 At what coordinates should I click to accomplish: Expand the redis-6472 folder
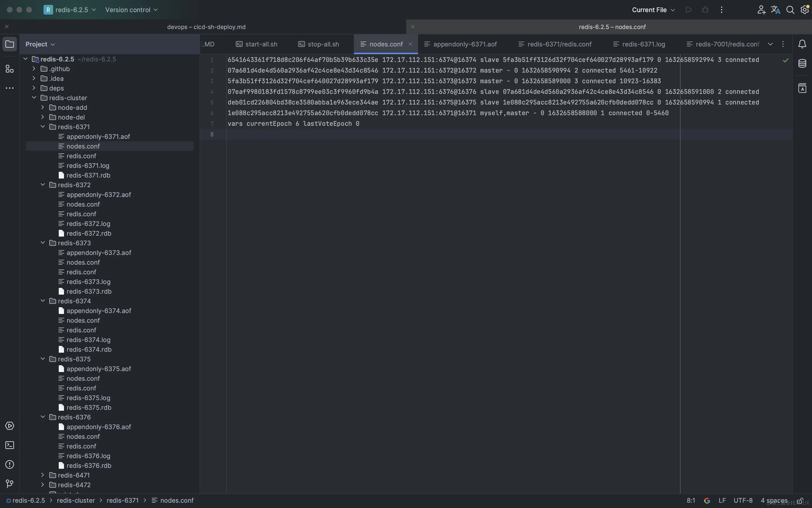coord(43,485)
